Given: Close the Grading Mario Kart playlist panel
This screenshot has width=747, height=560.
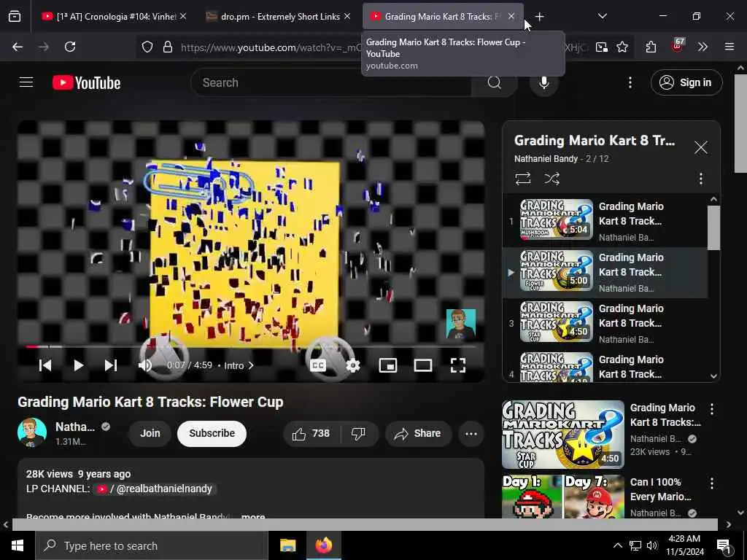Looking at the screenshot, I should click(701, 147).
